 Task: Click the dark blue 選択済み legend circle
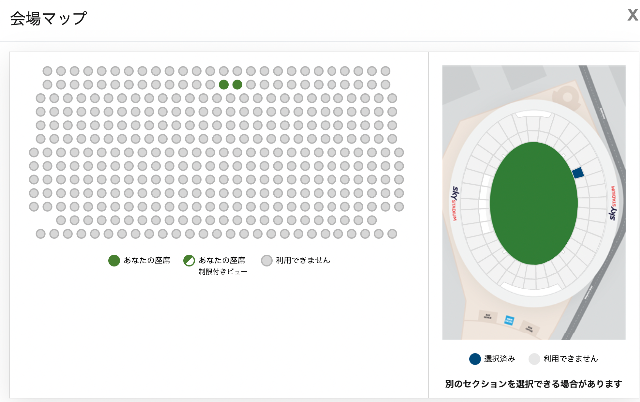click(x=475, y=359)
